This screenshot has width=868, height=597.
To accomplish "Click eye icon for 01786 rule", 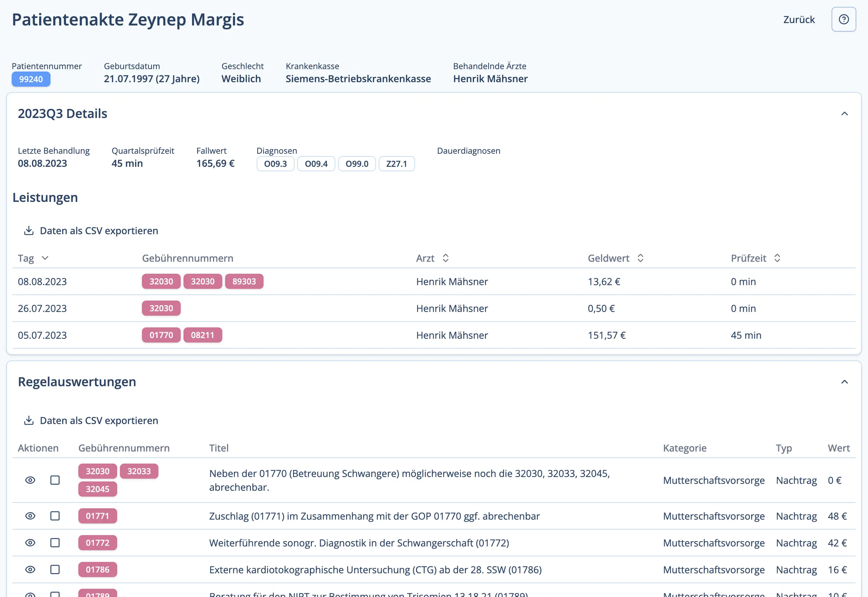I will point(30,570).
